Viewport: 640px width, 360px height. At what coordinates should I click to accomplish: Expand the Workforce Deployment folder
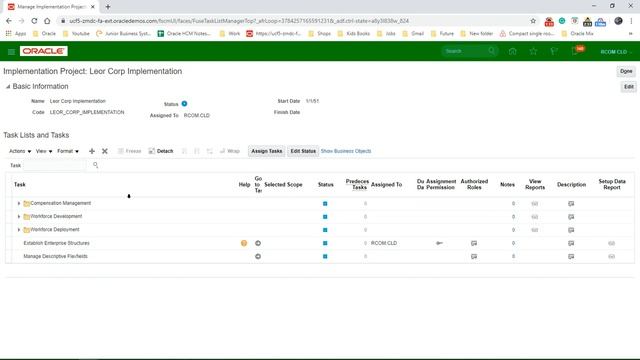click(x=19, y=230)
